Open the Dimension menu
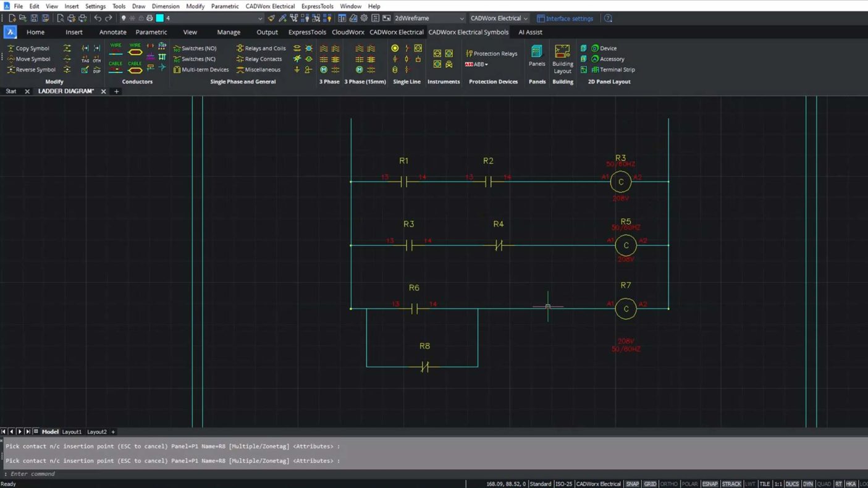Viewport: 868px width, 488px height. pyautogui.click(x=165, y=6)
